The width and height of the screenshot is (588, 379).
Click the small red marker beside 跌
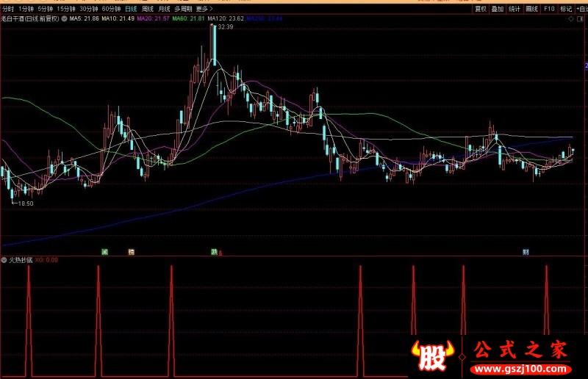point(220,253)
